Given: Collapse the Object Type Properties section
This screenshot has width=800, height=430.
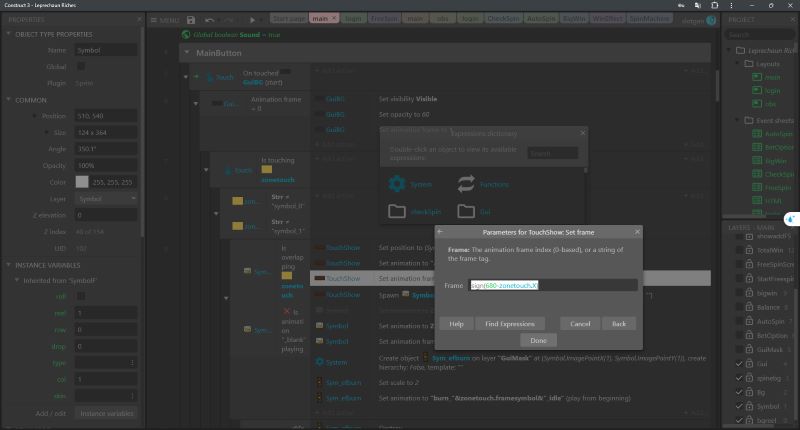Looking at the screenshot, I should point(8,34).
